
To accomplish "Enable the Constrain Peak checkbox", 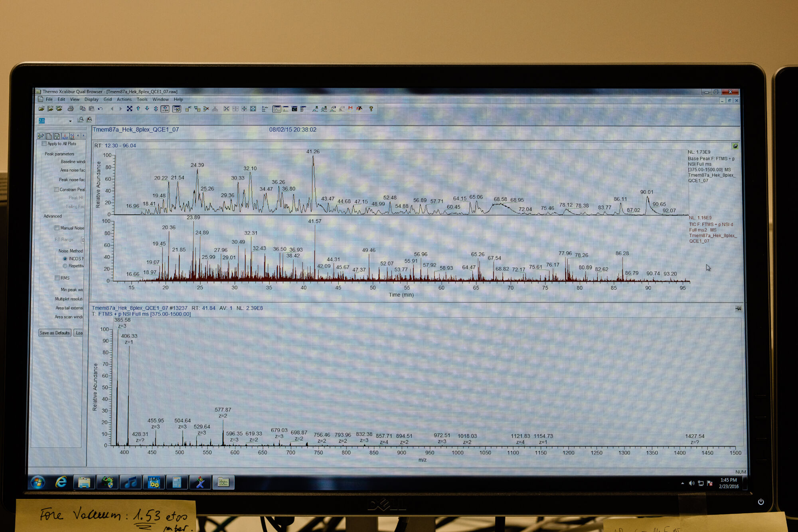I will pyautogui.click(x=57, y=190).
